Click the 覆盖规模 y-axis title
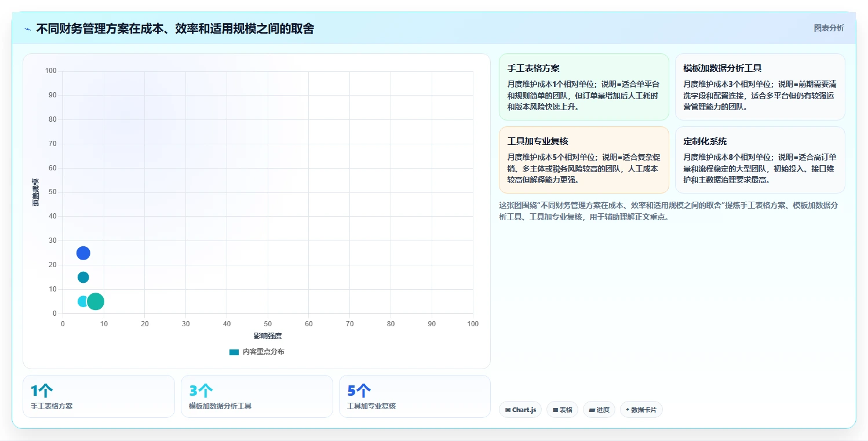The width and height of the screenshot is (868, 441). tap(36, 192)
